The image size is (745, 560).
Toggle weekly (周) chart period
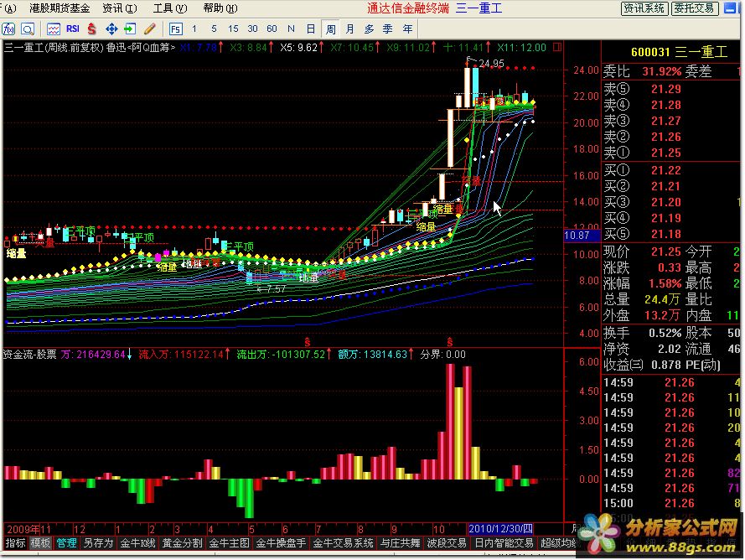click(x=331, y=29)
